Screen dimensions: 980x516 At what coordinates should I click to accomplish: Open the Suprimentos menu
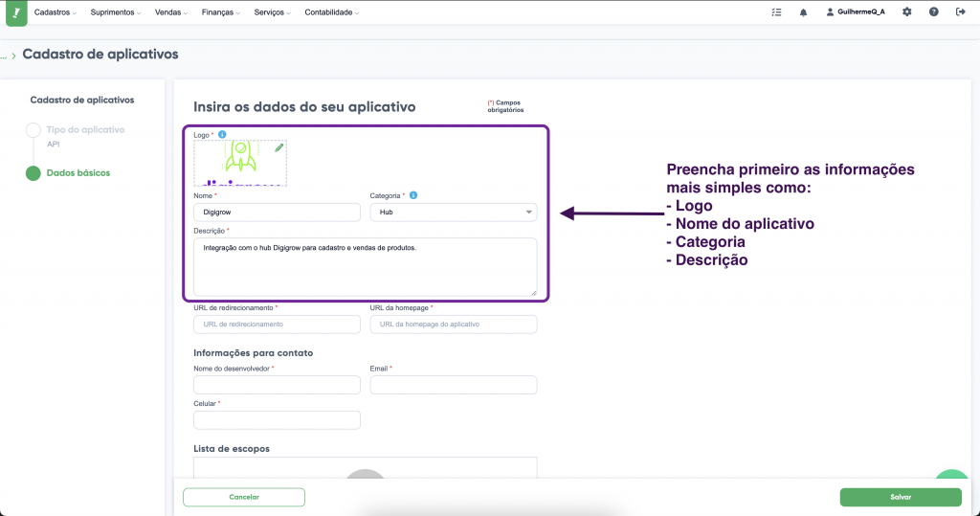coord(115,12)
